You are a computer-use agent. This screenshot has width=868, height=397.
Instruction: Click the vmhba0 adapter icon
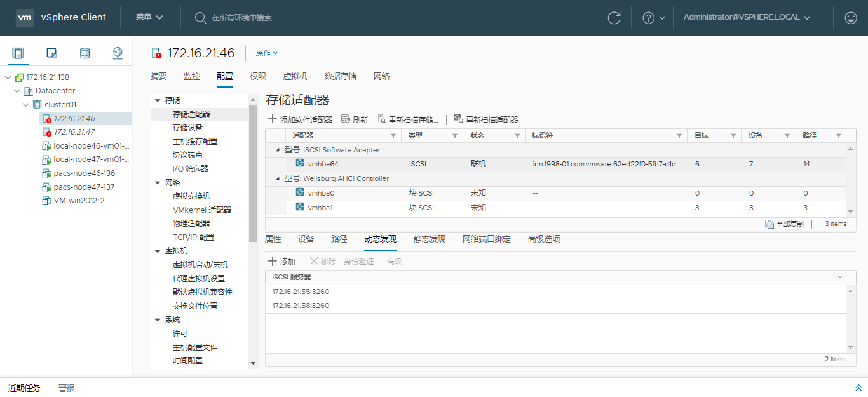(x=300, y=192)
